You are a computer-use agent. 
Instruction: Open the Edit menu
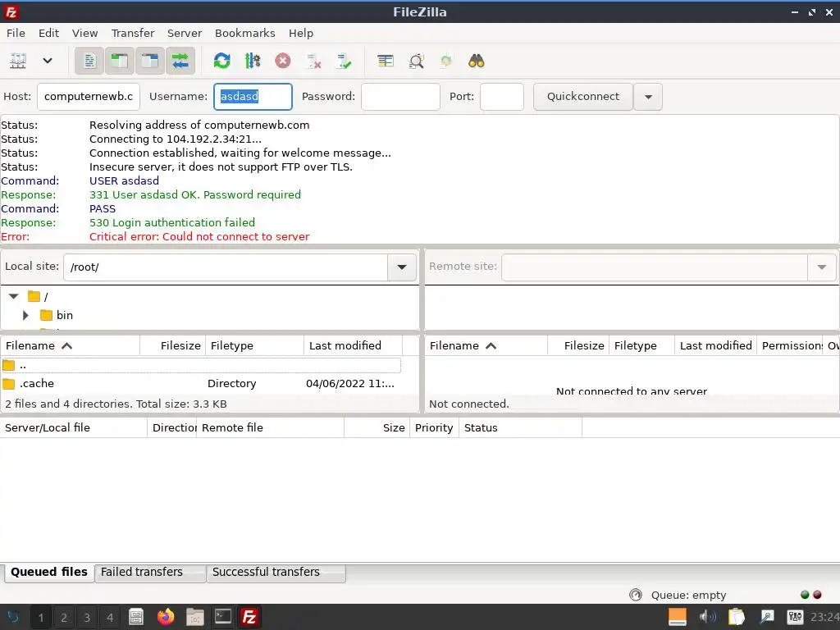[48, 33]
